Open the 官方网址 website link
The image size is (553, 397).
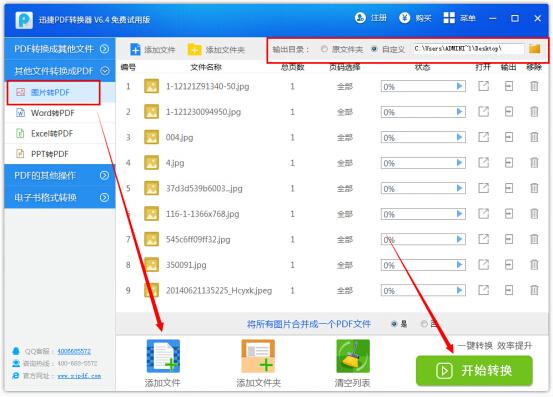79,376
